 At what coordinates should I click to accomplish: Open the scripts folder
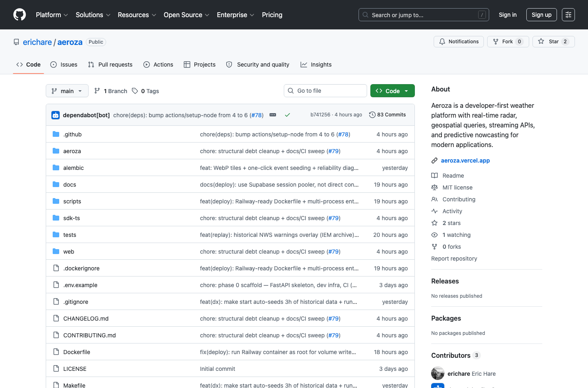72,201
